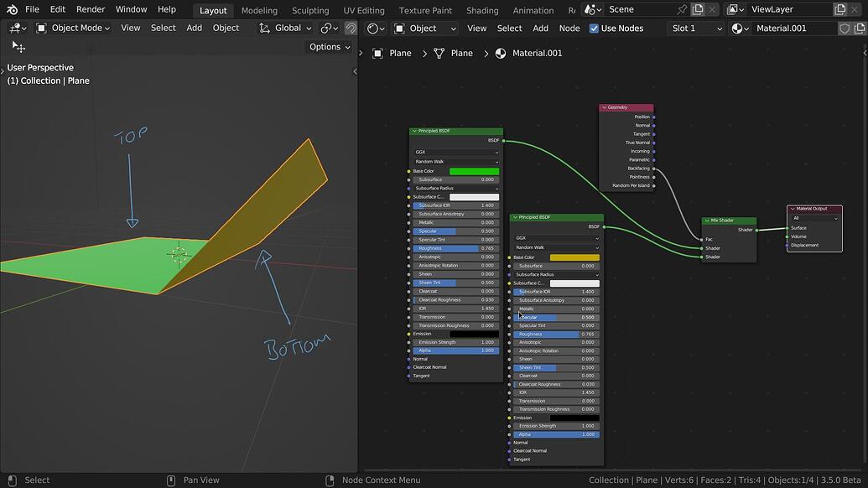The height and width of the screenshot is (488, 868).
Task: Collapse the Geometry node
Action: [605, 107]
